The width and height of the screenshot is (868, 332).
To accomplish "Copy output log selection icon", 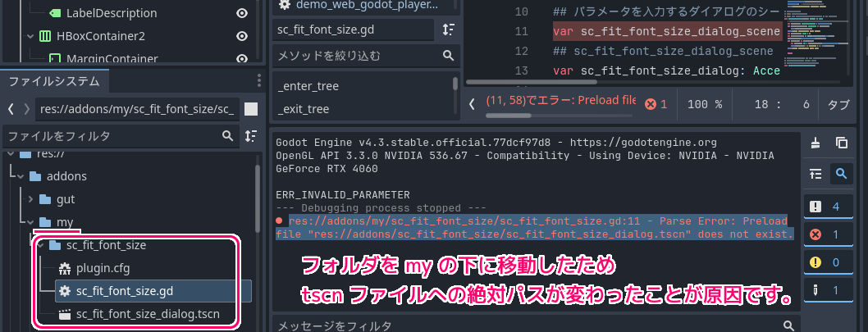I will [842, 143].
